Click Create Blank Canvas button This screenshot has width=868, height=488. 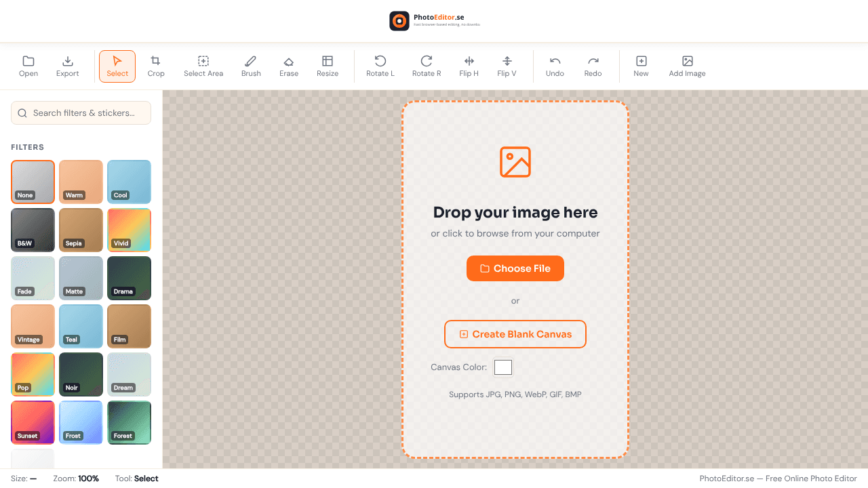point(515,334)
